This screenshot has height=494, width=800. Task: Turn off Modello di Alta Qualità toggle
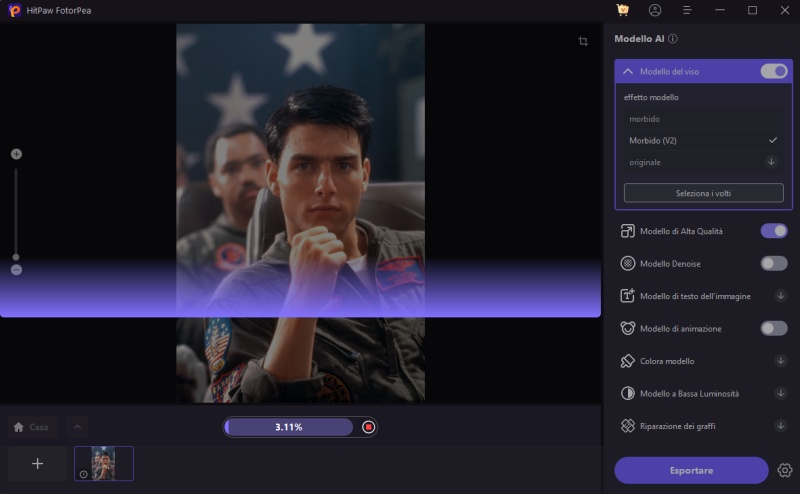click(773, 231)
